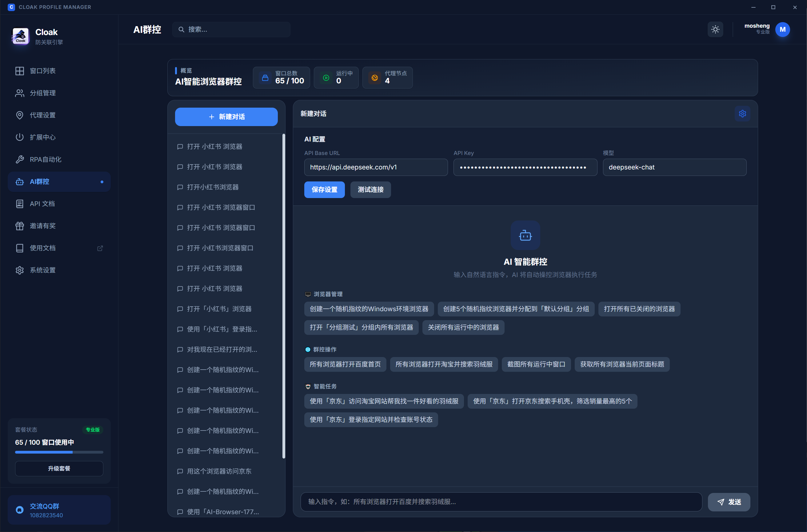Open 窗口列表 from sidebar
807x532 pixels.
pyautogui.click(x=42, y=71)
